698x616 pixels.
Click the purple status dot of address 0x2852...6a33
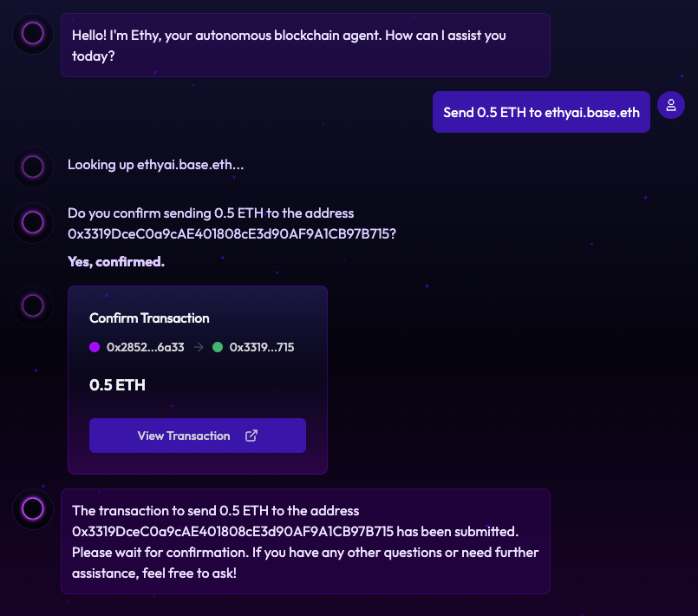pos(94,347)
